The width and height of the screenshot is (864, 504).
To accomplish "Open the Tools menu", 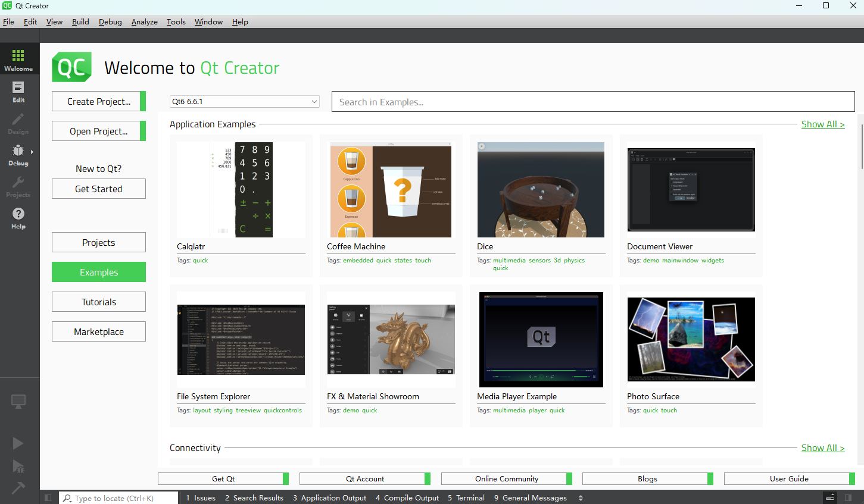I will 176,21.
